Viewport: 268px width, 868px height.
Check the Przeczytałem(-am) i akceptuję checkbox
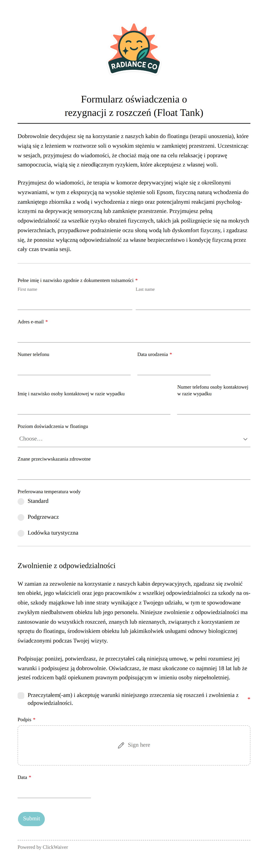tap(21, 695)
